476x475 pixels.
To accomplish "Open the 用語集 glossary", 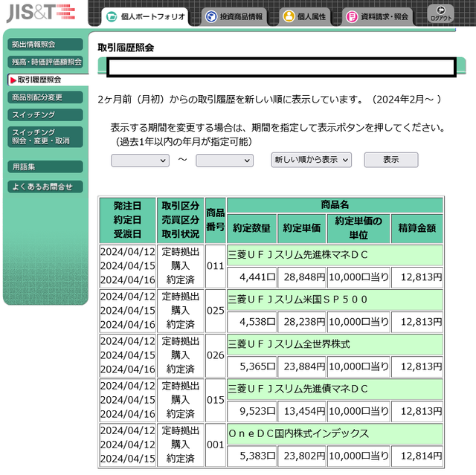I will pos(45,167).
